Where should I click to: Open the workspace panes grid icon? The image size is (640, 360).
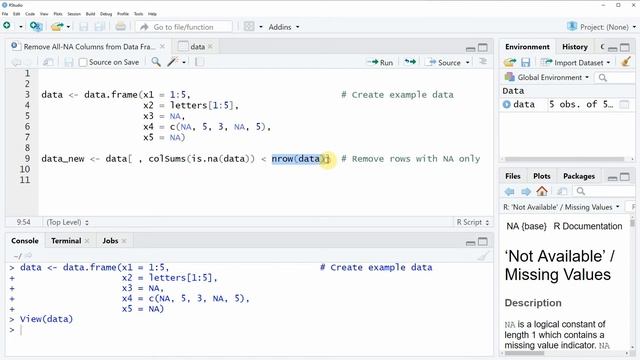249,27
